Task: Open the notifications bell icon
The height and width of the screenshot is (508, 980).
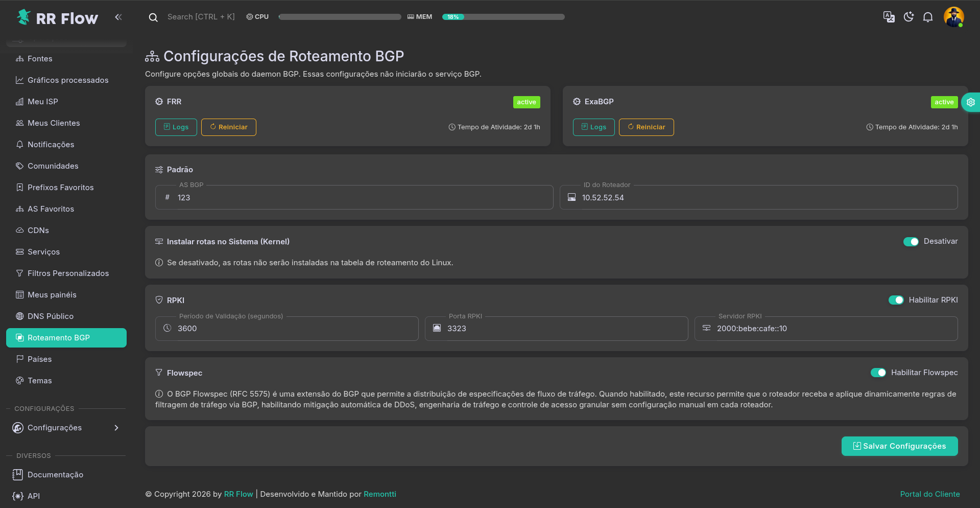Action: coord(928,17)
